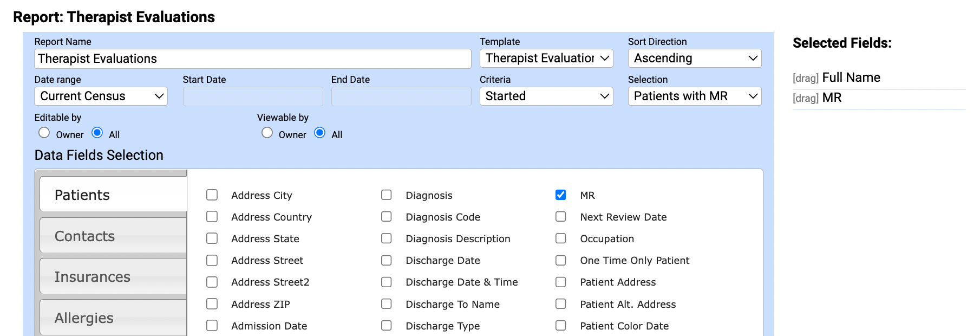Check the Address City checkbox

212,195
